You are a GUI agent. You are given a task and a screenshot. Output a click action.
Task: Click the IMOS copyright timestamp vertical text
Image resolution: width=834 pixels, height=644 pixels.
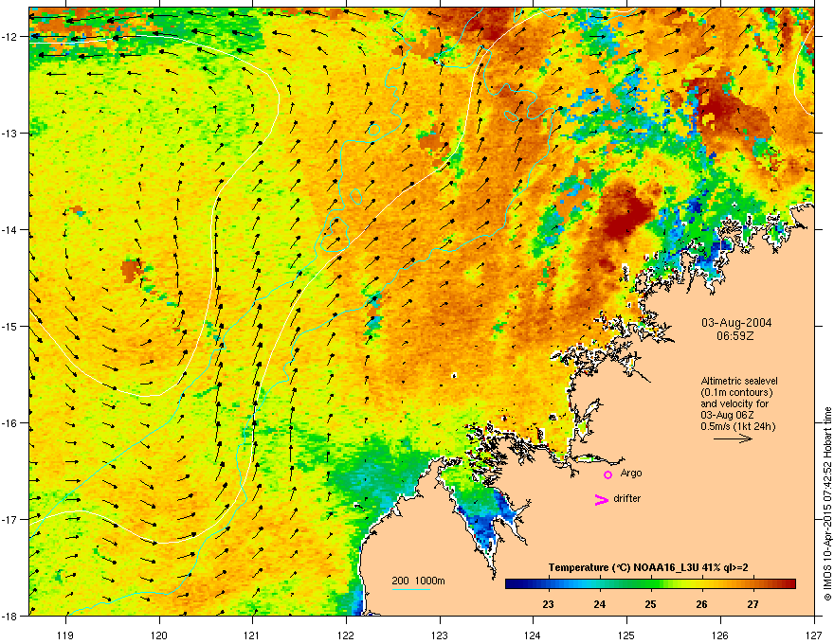[x=827, y=504]
